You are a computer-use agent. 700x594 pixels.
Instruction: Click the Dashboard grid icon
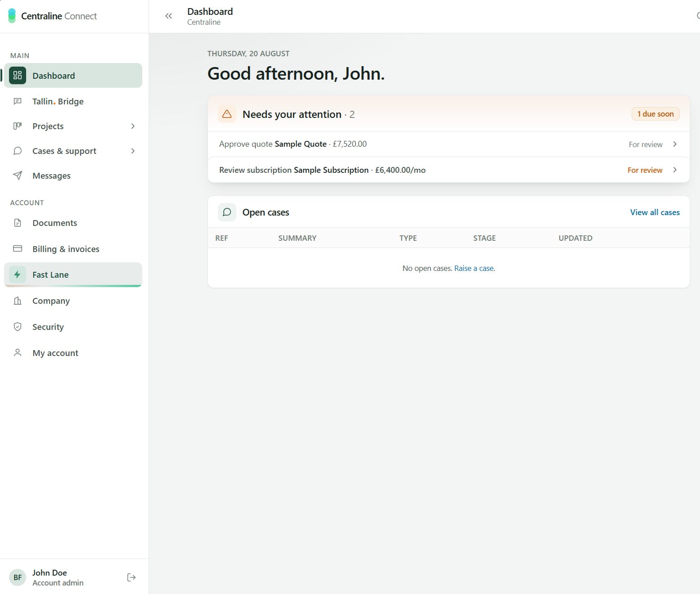(18, 76)
